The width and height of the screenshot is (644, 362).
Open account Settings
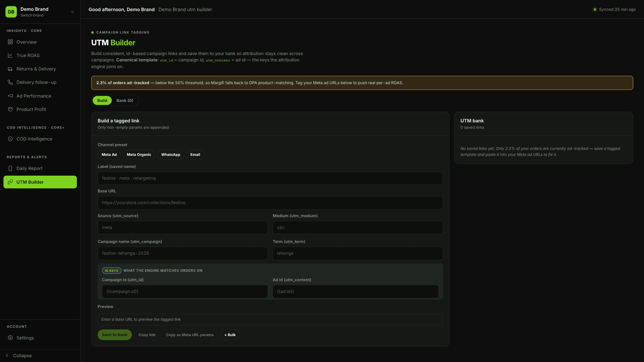[40, 338]
